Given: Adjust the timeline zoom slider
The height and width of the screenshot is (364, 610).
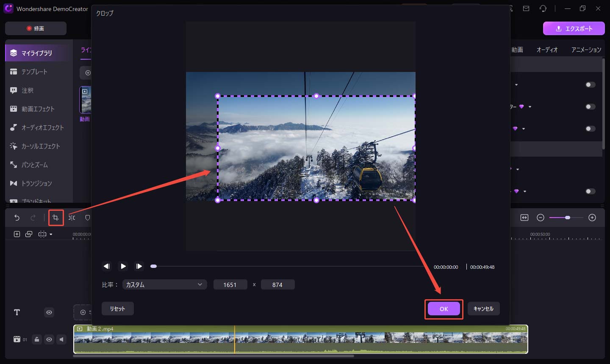Looking at the screenshot, I should [x=566, y=217].
